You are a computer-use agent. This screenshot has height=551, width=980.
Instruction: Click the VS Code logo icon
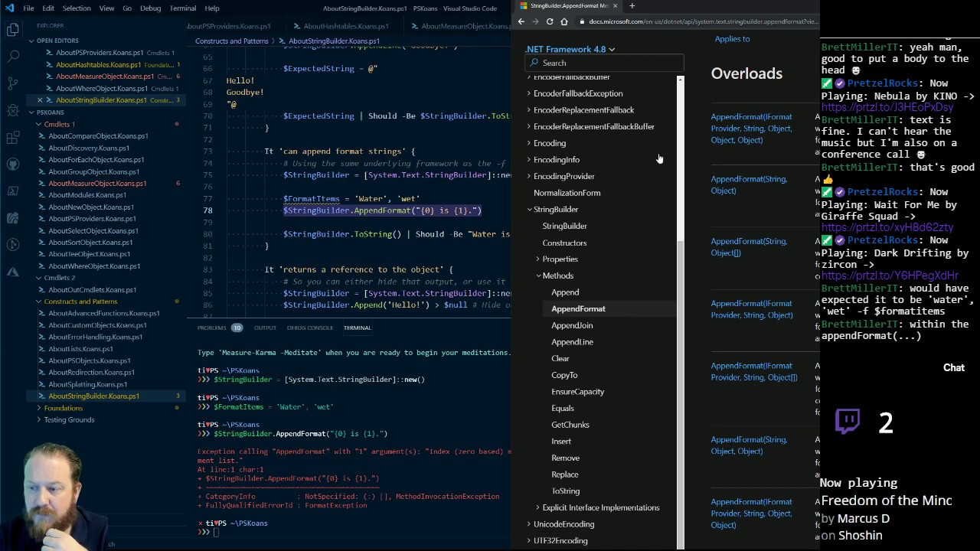[9, 8]
